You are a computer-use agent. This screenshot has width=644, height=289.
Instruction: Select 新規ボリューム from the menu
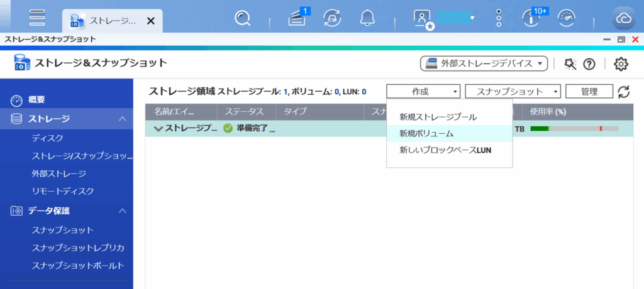click(x=426, y=134)
